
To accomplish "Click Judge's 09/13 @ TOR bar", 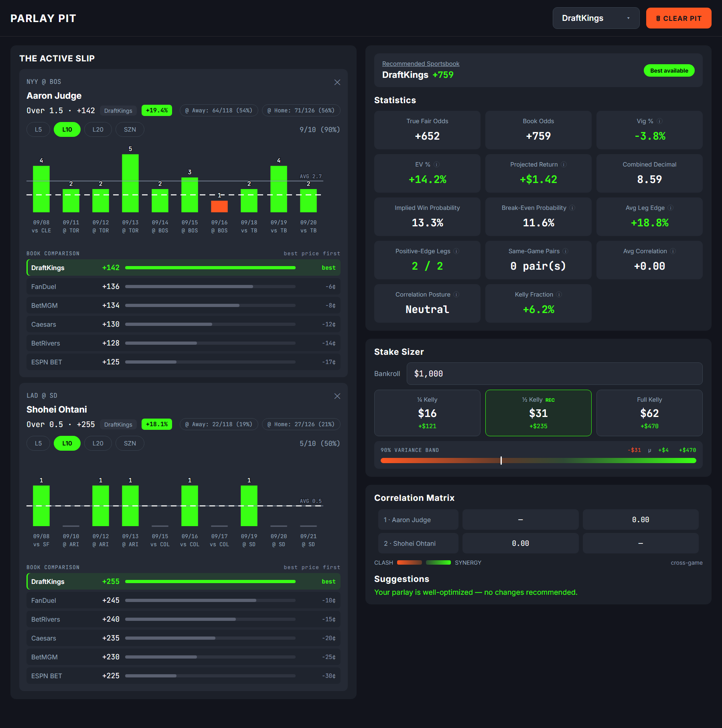I will pos(130,183).
